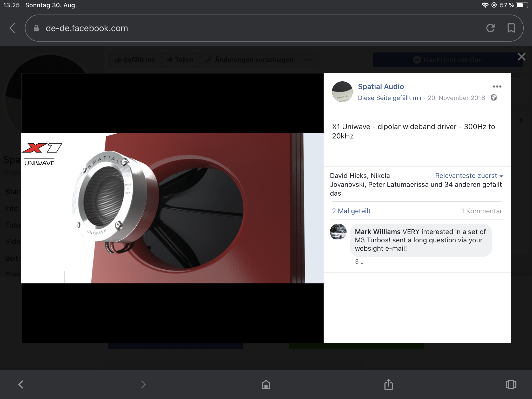
Task: Click 'Diese Seite gefällt mir' link
Action: click(x=390, y=98)
